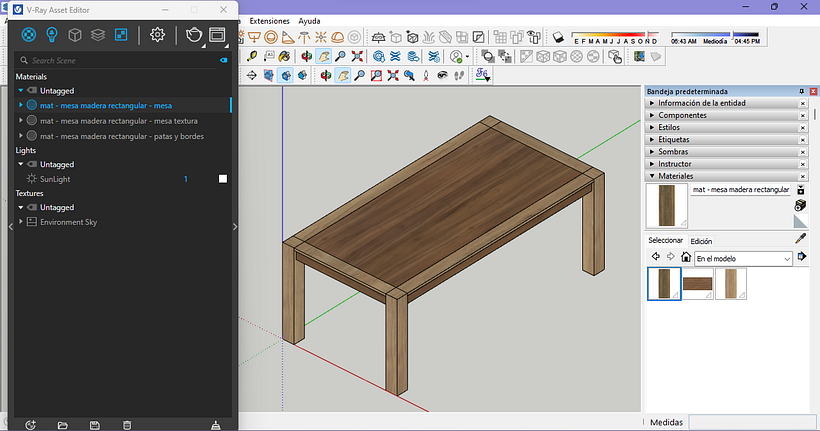
Task: Open the F6 extension tool
Action: tap(483, 75)
